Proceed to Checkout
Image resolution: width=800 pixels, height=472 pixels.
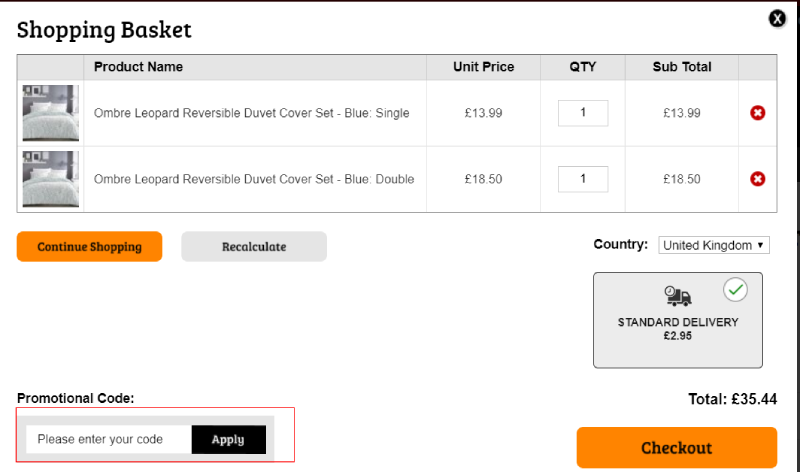[x=677, y=448]
